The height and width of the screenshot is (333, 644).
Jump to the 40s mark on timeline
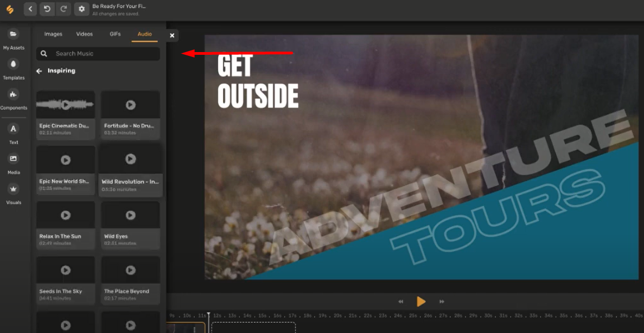tap(639, 316)
